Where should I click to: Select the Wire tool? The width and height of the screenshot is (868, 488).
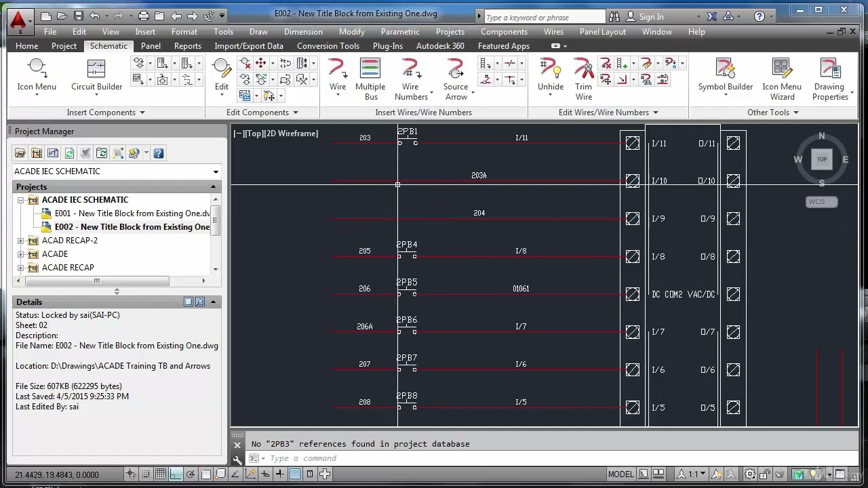click(x=338, y=75)
